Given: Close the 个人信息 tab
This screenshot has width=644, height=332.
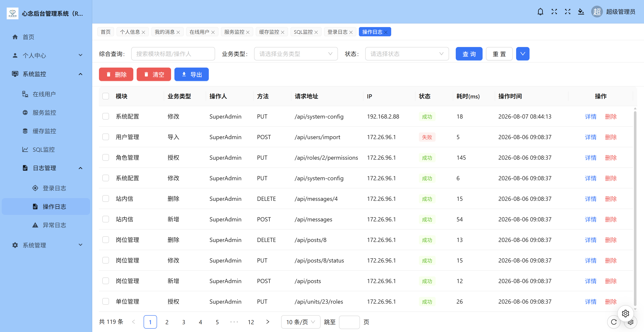Looking at the screenshot, I should [143, 32].
